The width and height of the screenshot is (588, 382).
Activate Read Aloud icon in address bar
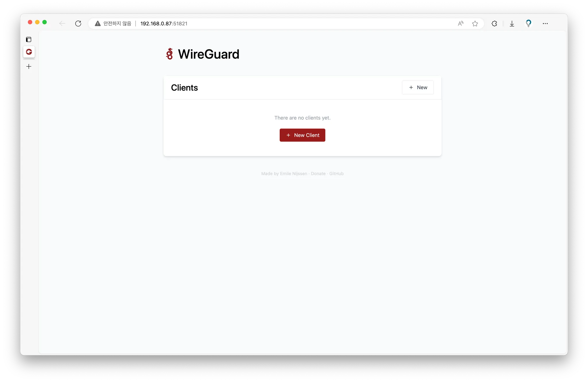(461, 24)
